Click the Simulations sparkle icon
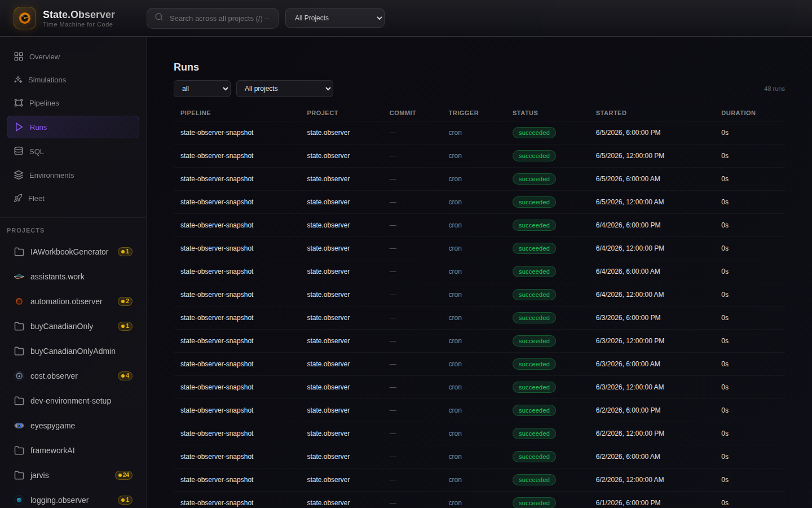 (x=18, y=80)
